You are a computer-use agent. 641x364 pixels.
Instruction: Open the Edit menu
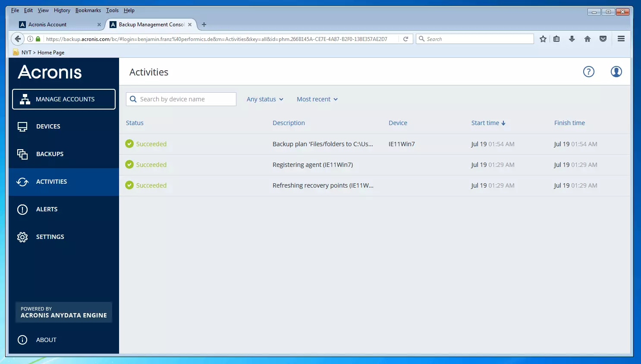(x=28, y=10)
